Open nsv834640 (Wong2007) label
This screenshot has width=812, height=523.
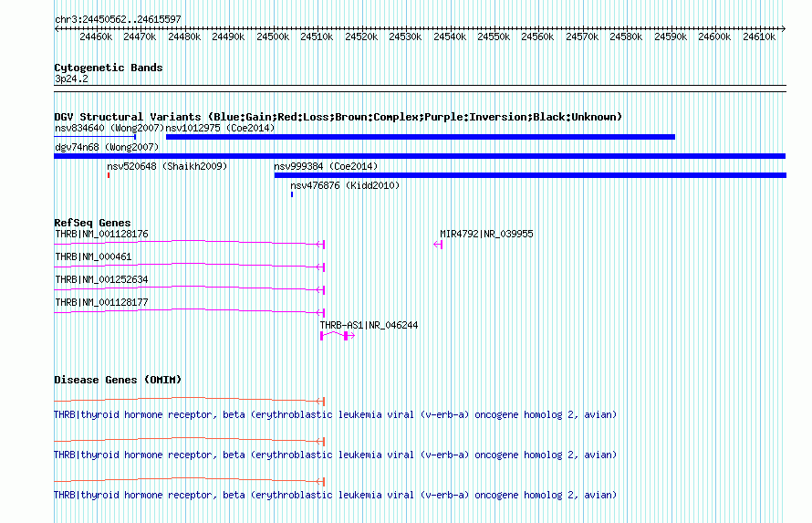click(x=109, y=128)
